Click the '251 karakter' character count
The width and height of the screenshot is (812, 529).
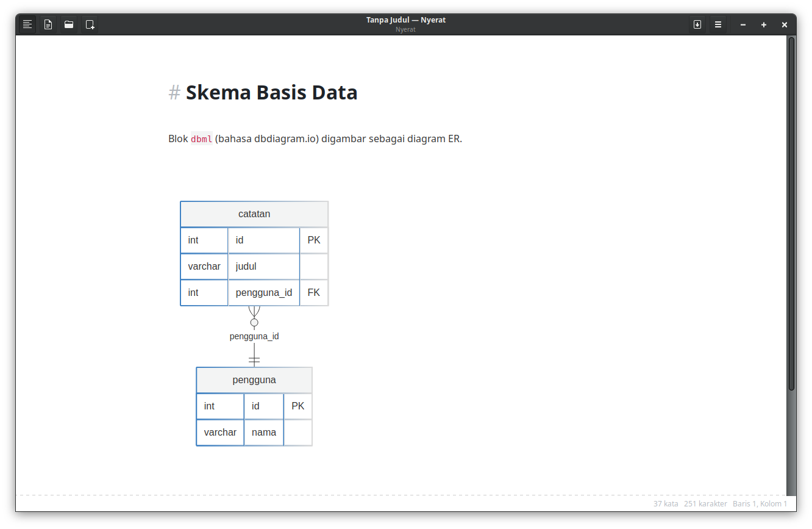coord(705,504)
